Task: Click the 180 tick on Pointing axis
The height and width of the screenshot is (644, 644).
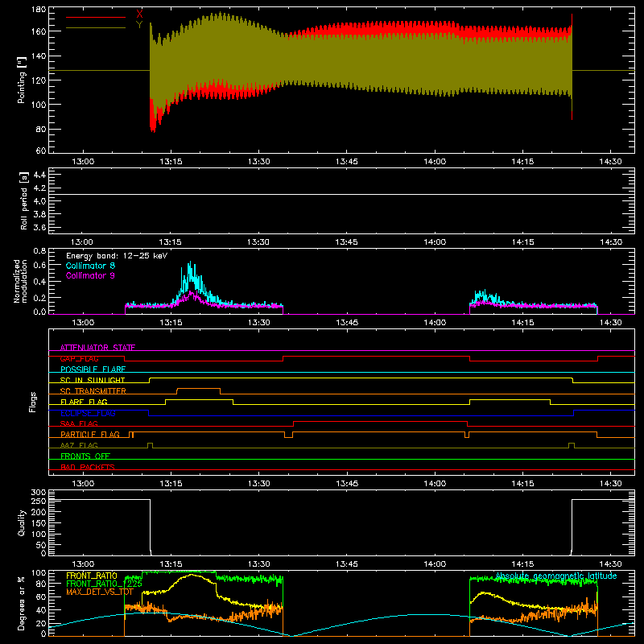Action: point(39,10)
